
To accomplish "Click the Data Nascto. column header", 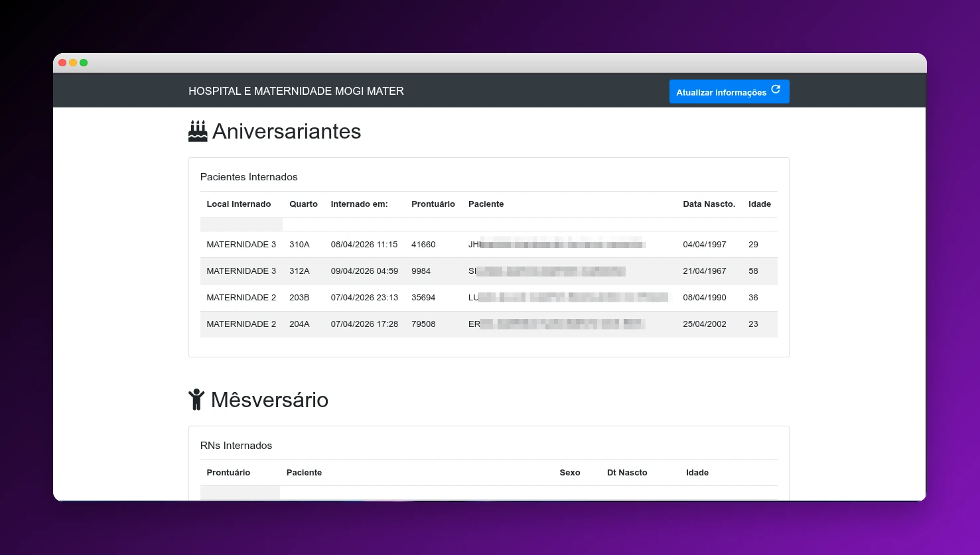I will 709,204.
